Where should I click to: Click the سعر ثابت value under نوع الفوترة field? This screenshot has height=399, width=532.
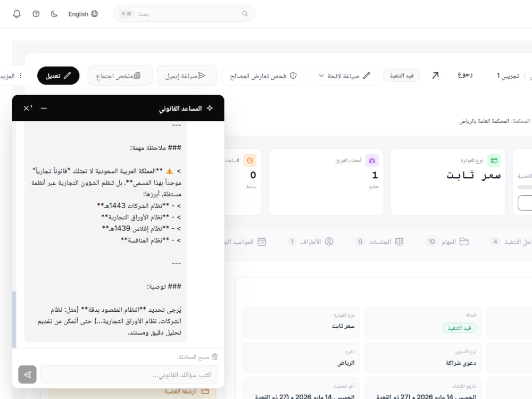pyautogui.click(x=343, y=326)
